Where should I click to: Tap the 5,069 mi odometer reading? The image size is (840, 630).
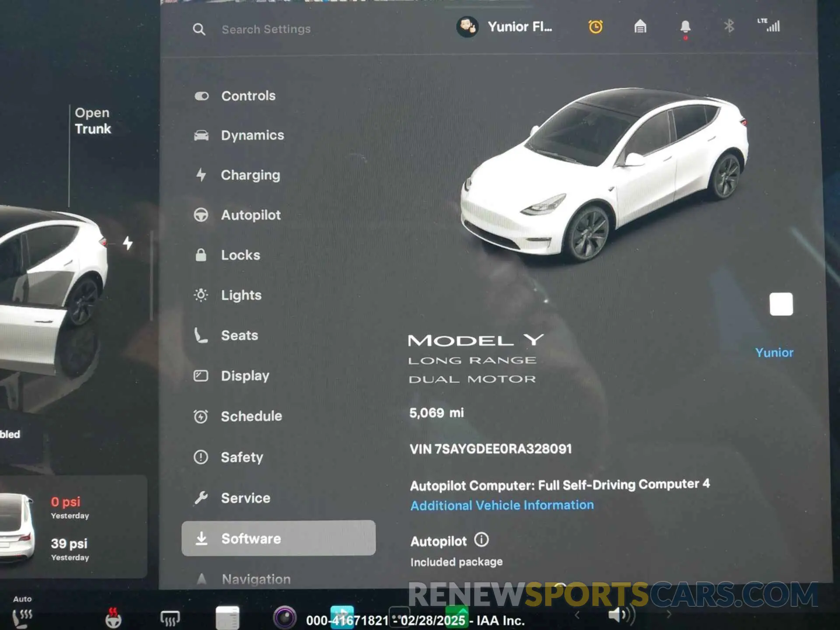click(436, 413)
